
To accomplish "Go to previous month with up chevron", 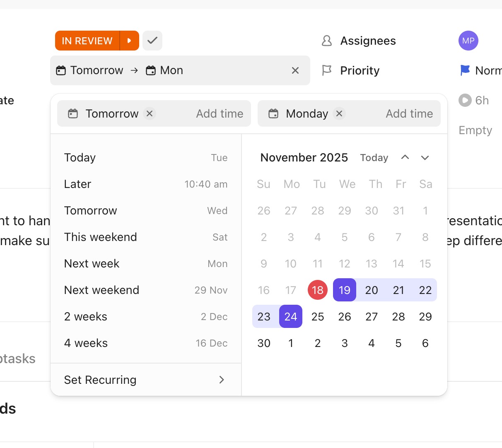I will [405, 157].
